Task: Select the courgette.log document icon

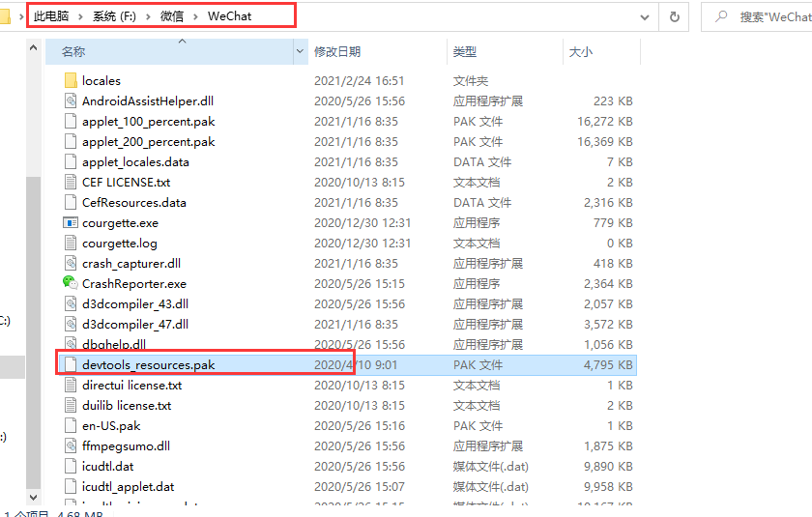Action: click(71, 243)
